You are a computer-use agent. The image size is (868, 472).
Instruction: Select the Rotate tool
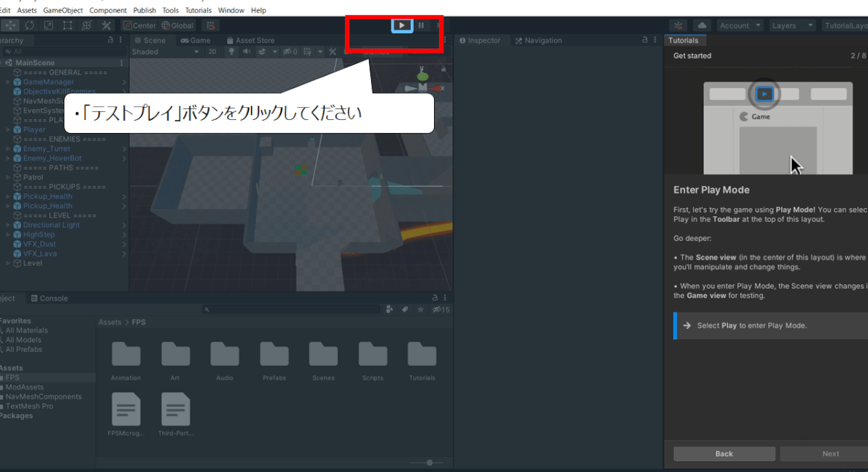tap(30, 25)
